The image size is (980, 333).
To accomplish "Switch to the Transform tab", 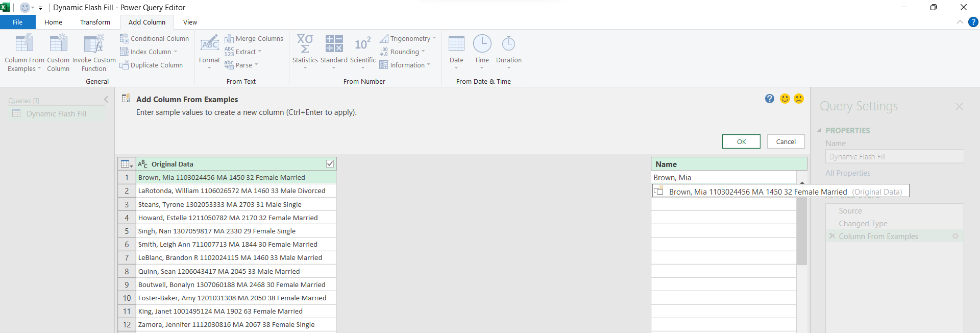I will 95,22.
